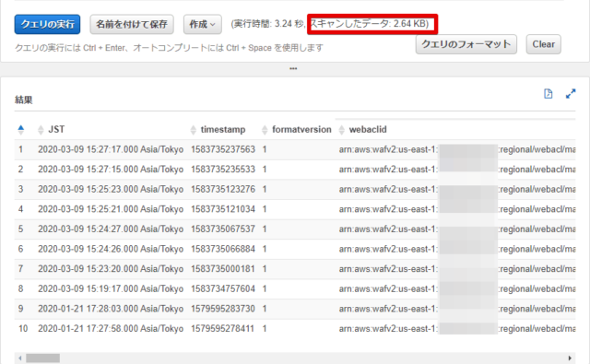
Task: Sort results by formatversion column arrows
Action: coord(265,130)
